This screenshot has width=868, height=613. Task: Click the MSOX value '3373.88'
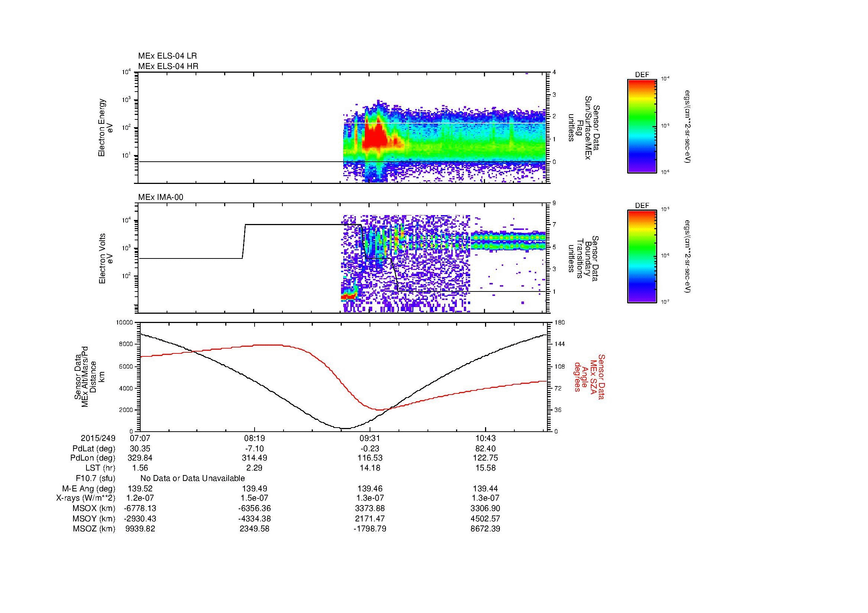click(x=370, y=508)
